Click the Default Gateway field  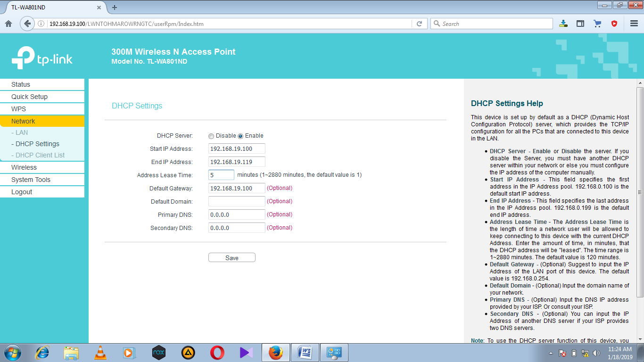237,188
